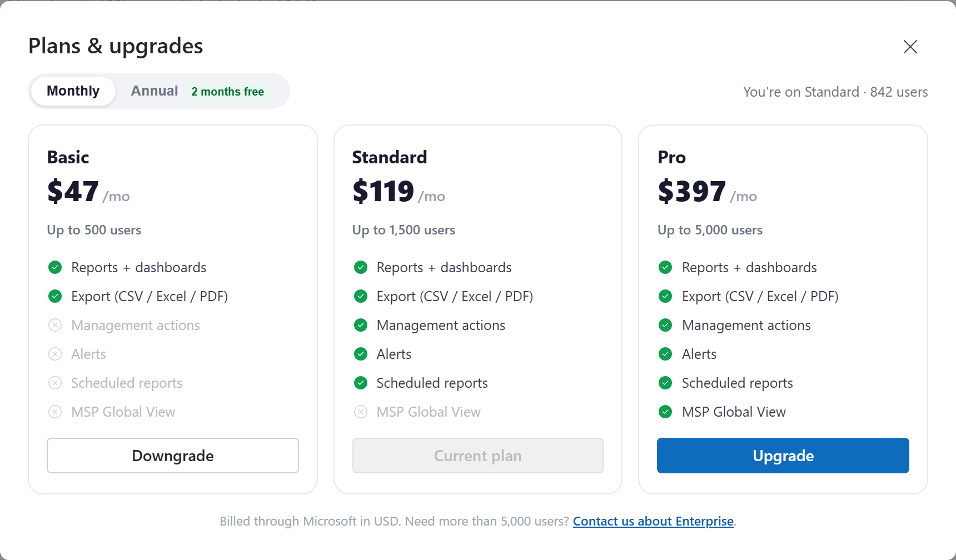Click Standard Alerts check icon
The height and width of the screenshot is (560, 956).
tap(361, 354)
